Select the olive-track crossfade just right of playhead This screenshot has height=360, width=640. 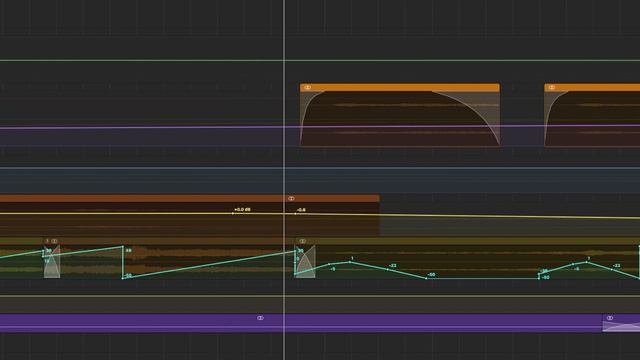[305, 262]
